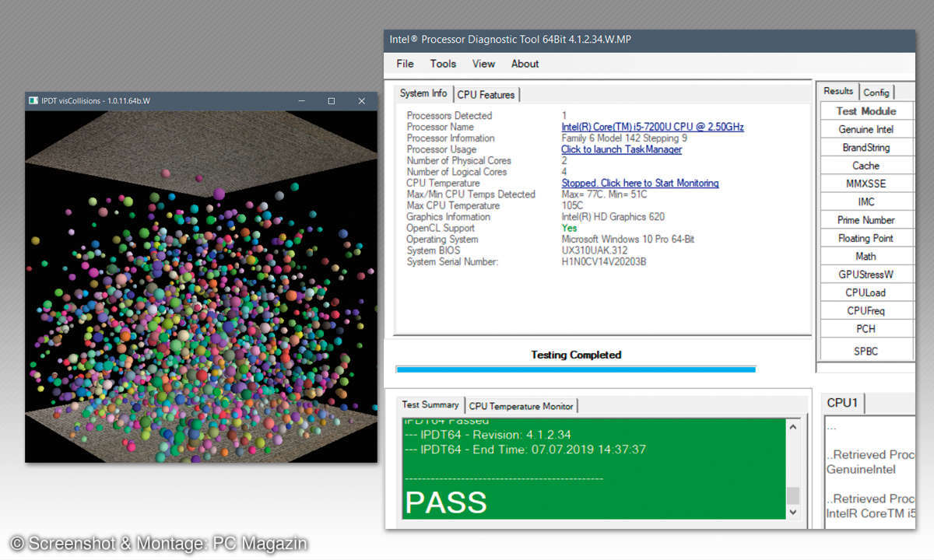Select the GPUStressW test module
This screenshot has height=560, width=934.
click(x=866, y=275)
